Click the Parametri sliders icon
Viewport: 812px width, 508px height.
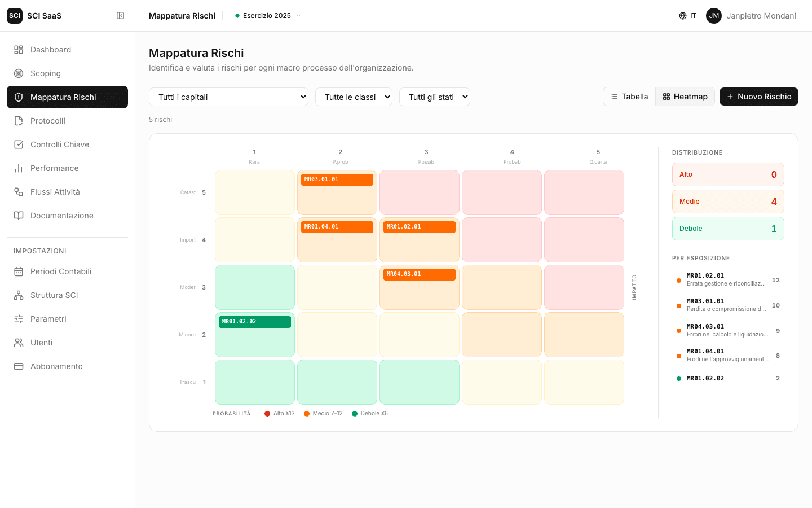click(x=19, y=319)
